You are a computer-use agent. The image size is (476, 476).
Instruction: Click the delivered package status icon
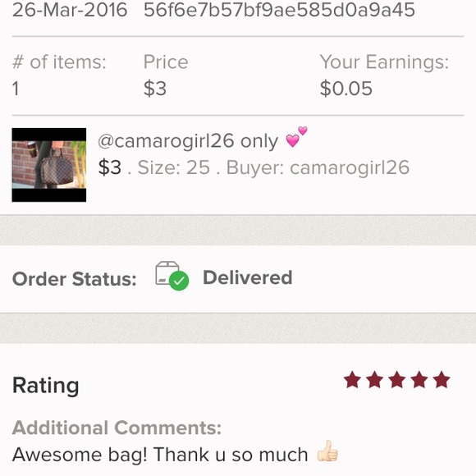tap(172, 276)
